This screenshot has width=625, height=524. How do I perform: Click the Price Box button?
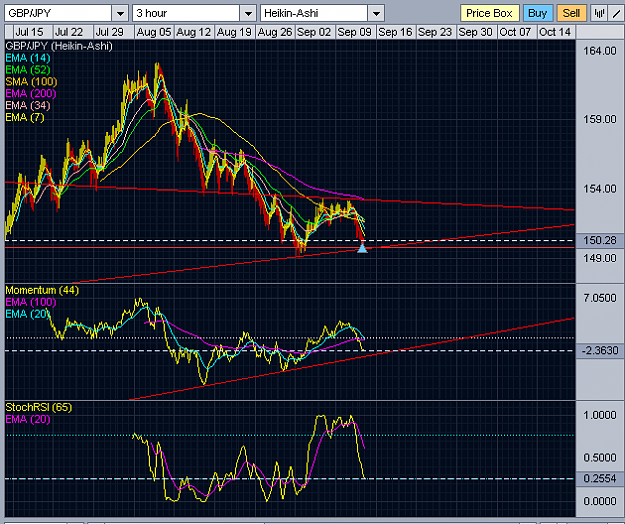[489, 13]
